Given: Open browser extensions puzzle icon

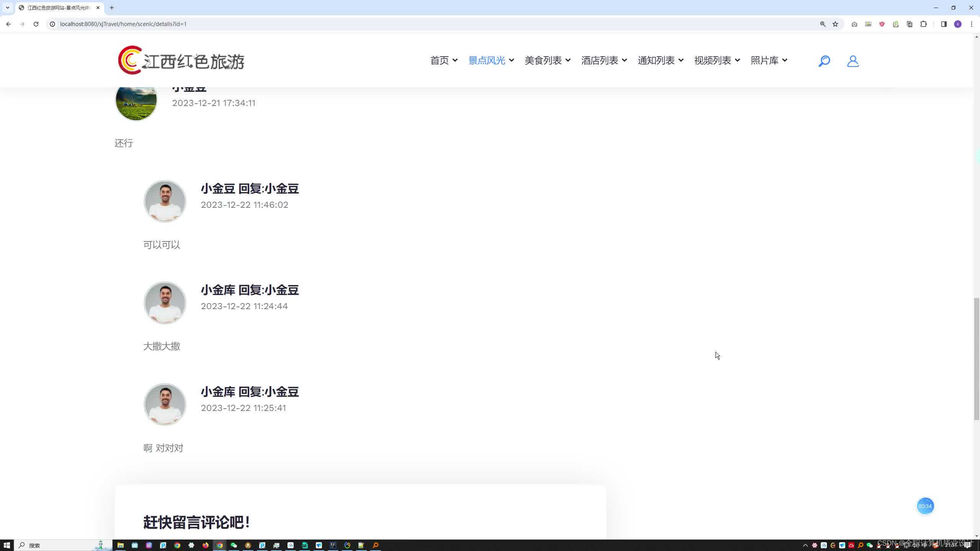Looking at the screenshot, I should tap(923, 24).
